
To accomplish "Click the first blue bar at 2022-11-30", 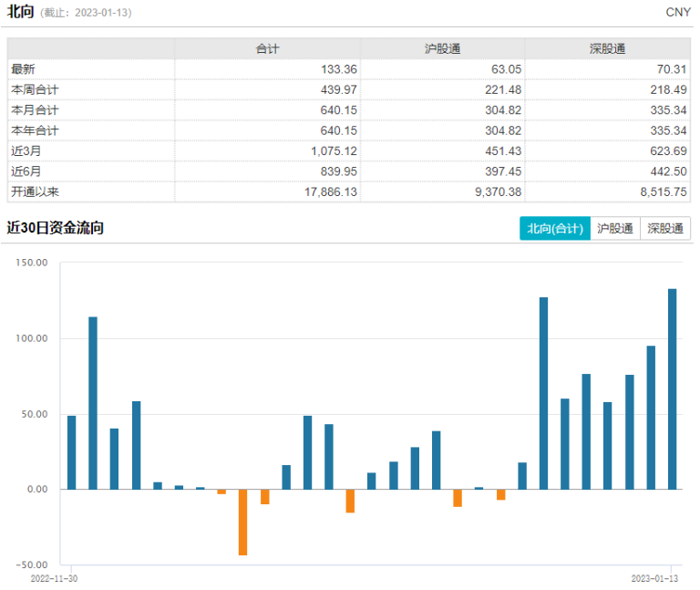I will (72, 452).
